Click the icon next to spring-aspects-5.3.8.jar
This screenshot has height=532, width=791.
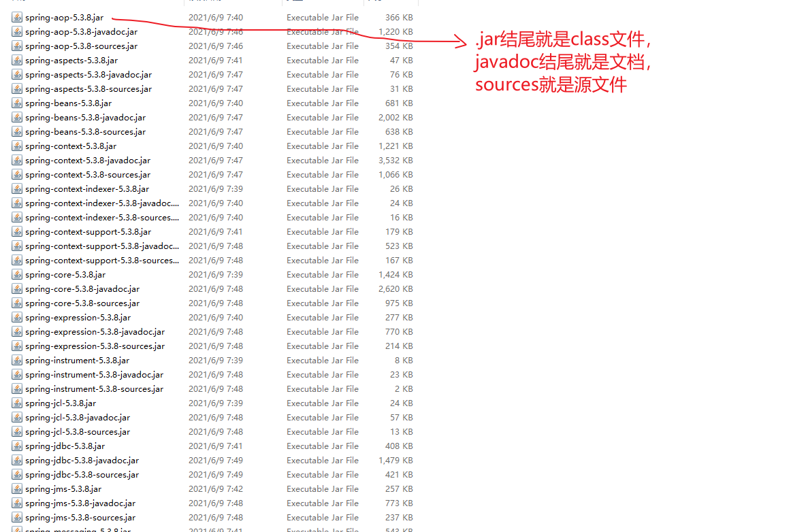click(17, 61)
